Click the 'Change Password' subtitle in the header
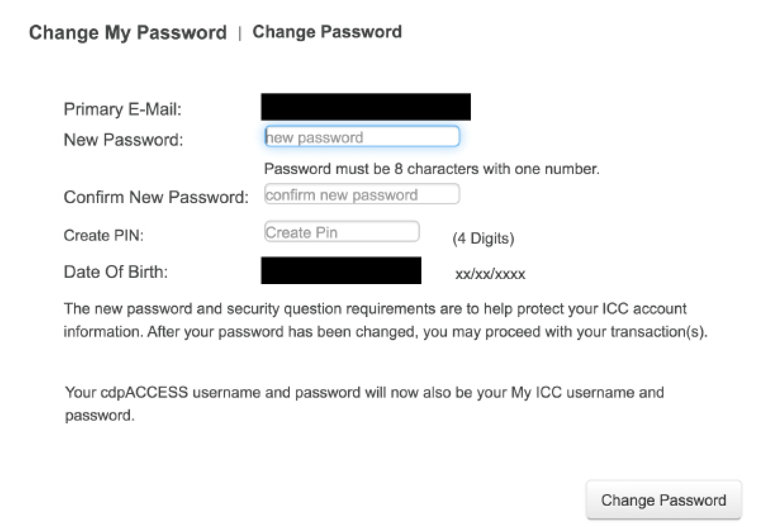 click(327, 32)
